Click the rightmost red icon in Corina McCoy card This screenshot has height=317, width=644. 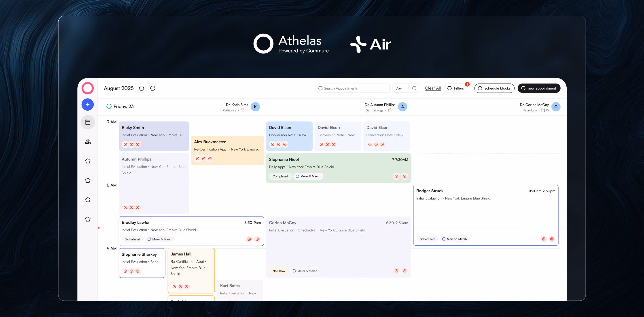click(x=405, y=271)
